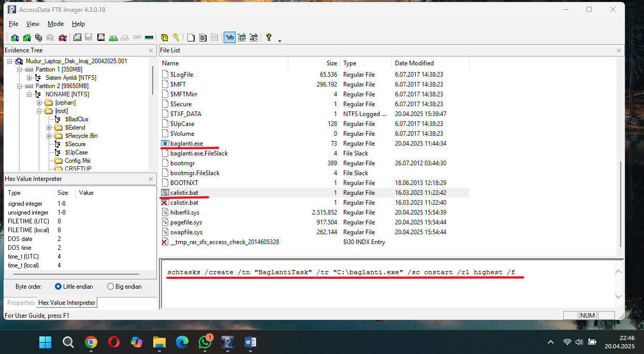Open WhatsApp from the taskbar
The image size is (644, 354).
pos(205,342)
